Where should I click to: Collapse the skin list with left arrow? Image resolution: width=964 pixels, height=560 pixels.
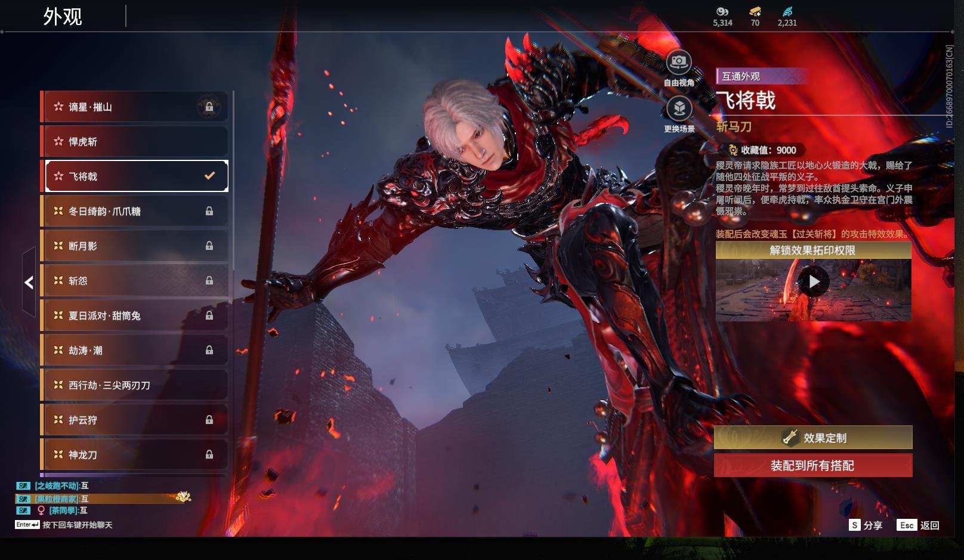29,282
